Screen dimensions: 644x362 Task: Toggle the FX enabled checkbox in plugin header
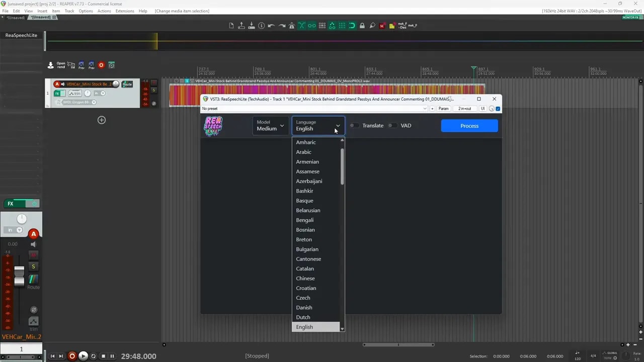pos(498,109)
